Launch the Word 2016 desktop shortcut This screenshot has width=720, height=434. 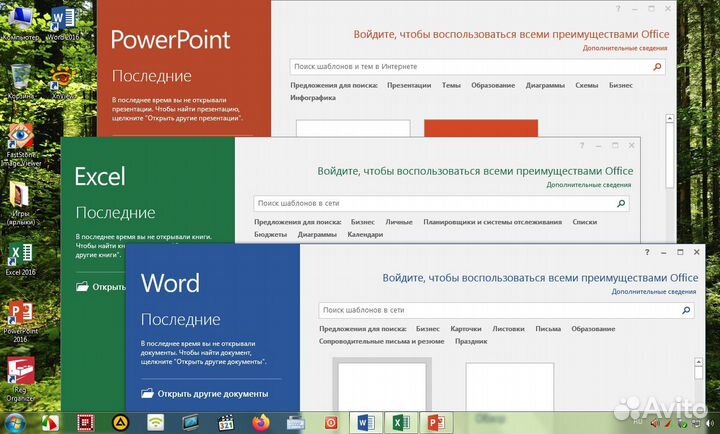pos(63,23)
